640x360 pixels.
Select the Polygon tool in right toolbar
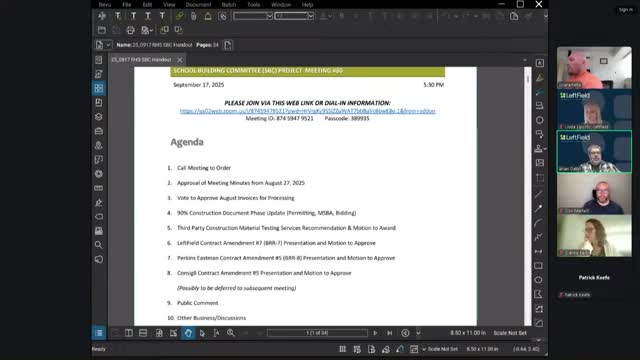(x=539, y=294)
